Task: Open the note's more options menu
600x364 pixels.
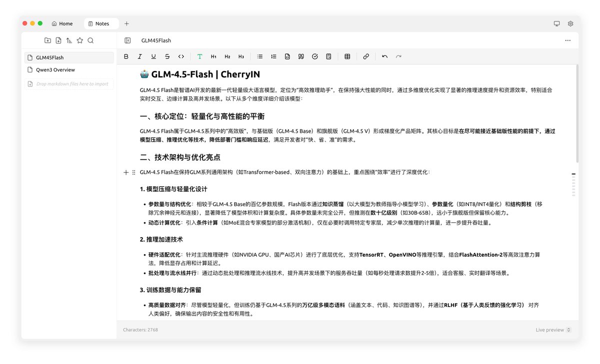Action: click(x=567, y=40)
